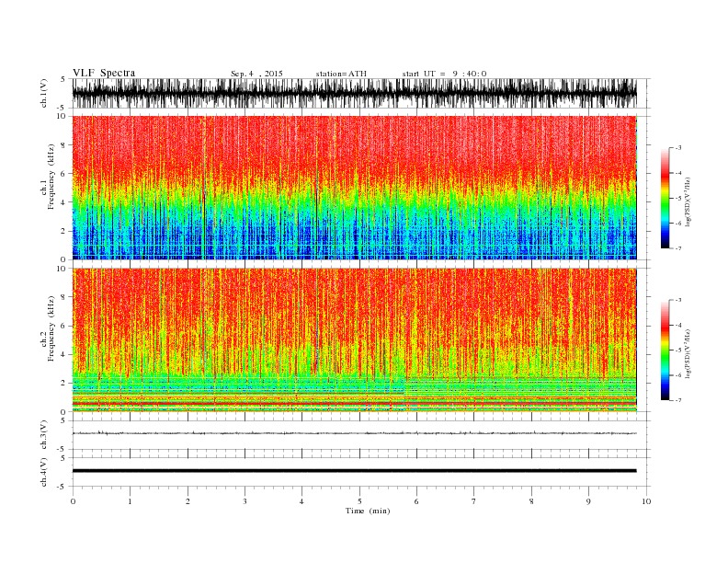
Task: Click the ch.1 voltage waveform trace
Action: pos(354,93)
